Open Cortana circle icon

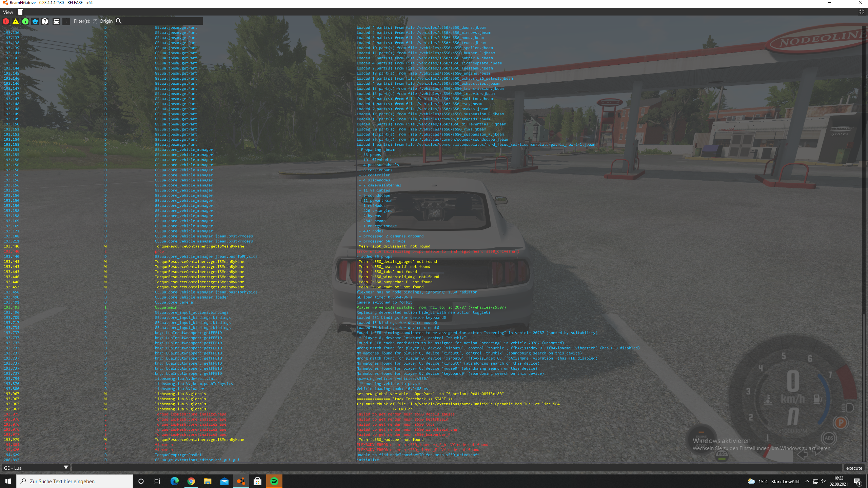pos(141,481)
